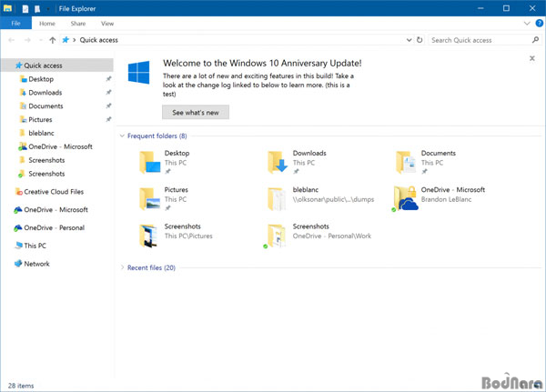The width and height of the screenshot is (546, 392).
Task: Open OneDrive - Personal in sidebar
Action: (x=54, y=227)
